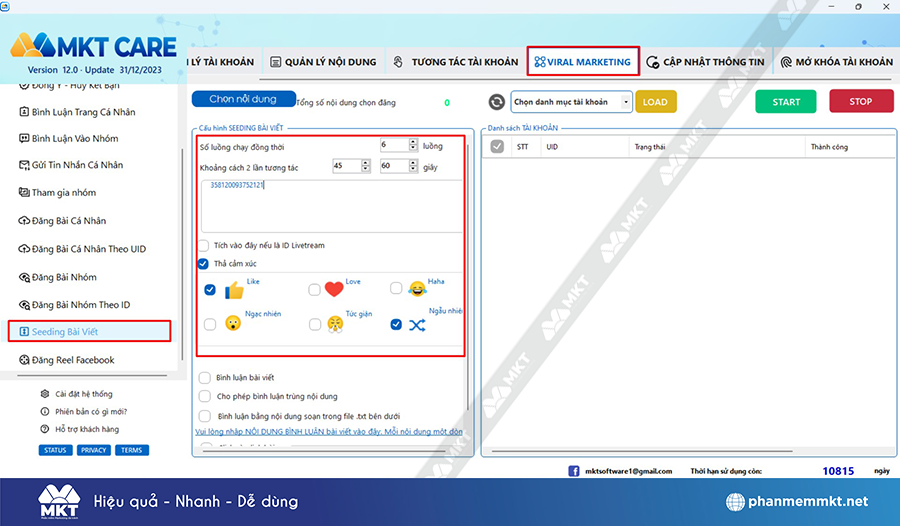Click the STATUS button

(x=55, y=450)
